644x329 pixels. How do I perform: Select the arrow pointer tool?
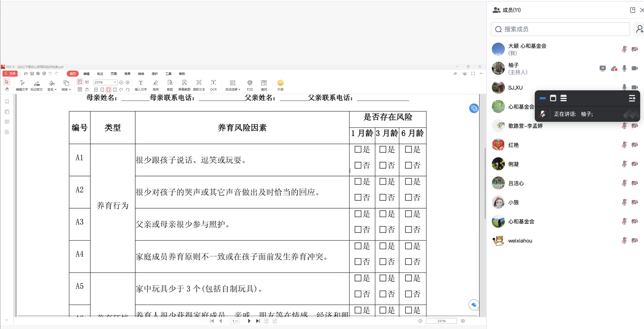tap(7, 82)
